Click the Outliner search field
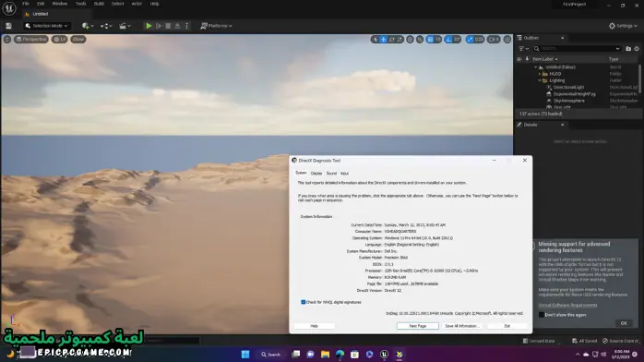The width and height of the screenshot is (644, 362). coord(577,49)
